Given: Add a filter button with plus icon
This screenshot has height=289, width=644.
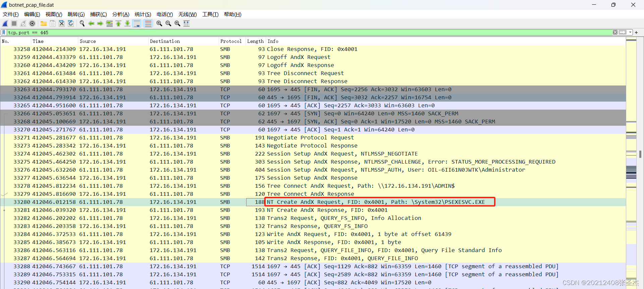Looking at the screenshot, I should [x=636, y=33].
